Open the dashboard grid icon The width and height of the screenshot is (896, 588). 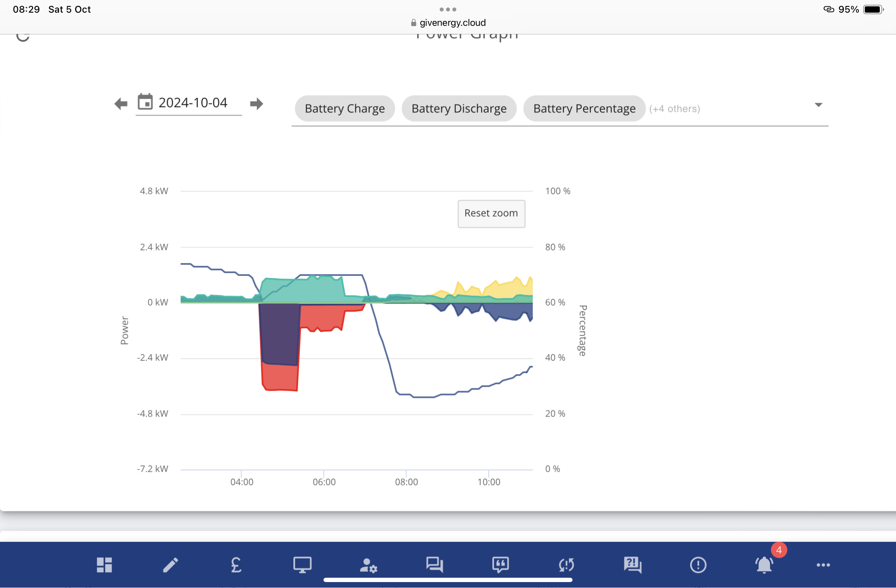104,565
